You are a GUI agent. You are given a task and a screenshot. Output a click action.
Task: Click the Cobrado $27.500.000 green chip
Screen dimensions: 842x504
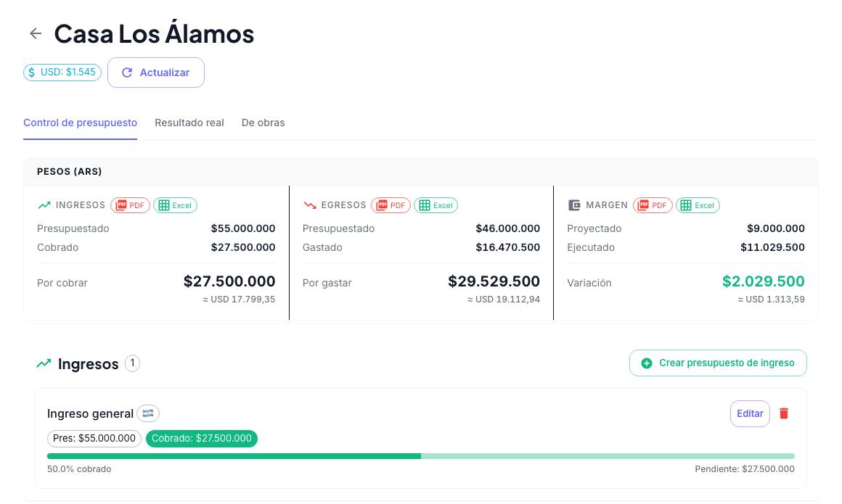[201, 439]
